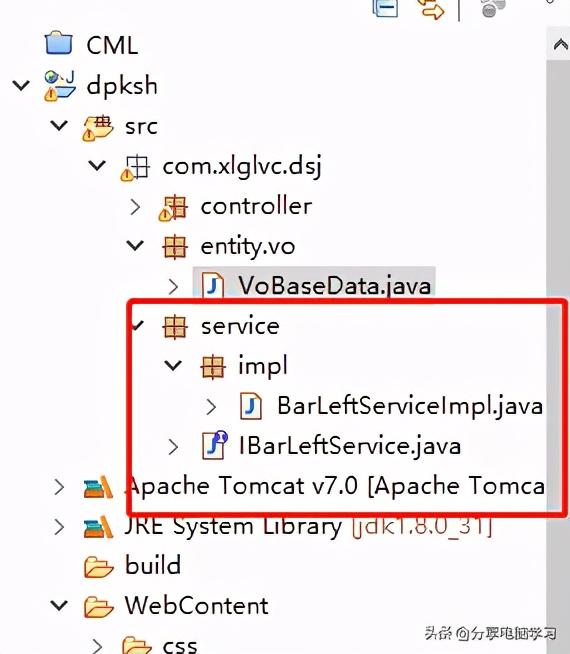Click the Apache Tomcat library icon
The image size is (570, 654).
coord(98,487)
